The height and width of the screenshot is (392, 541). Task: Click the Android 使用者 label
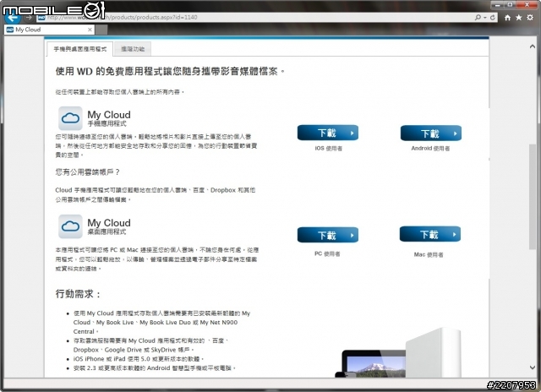tap(430, 148)
